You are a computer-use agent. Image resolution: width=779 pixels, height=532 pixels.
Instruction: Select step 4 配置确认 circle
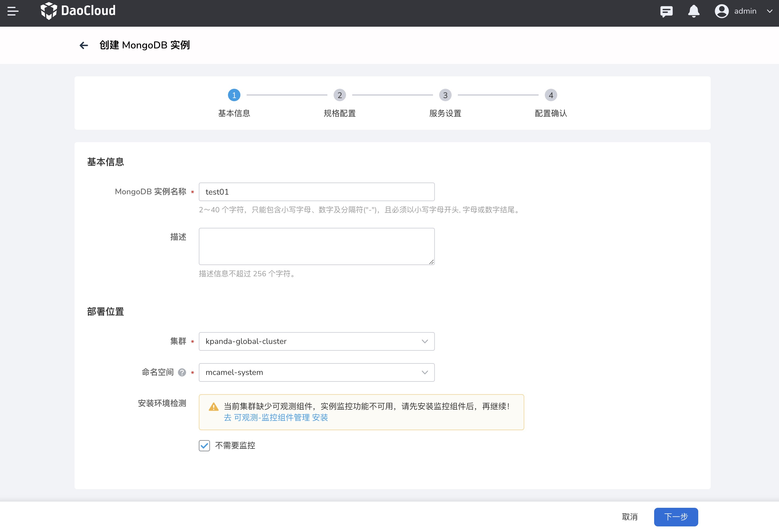coord(551,95)
